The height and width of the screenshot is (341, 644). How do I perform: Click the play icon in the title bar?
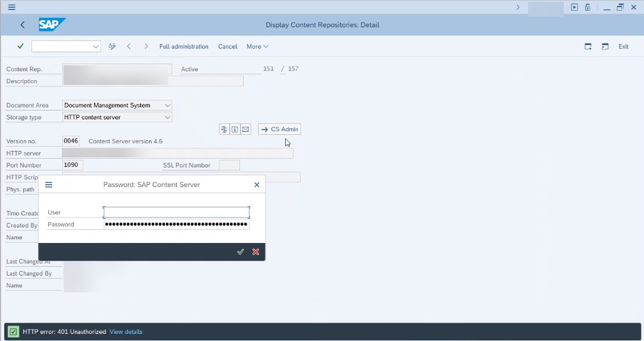tap(574, 7)
